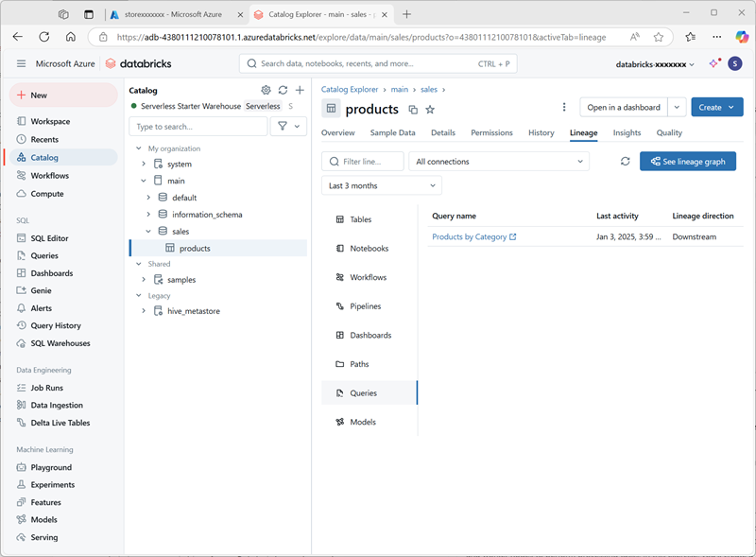Go to Catalog Explorer breadcrumb

coord(350,89)
